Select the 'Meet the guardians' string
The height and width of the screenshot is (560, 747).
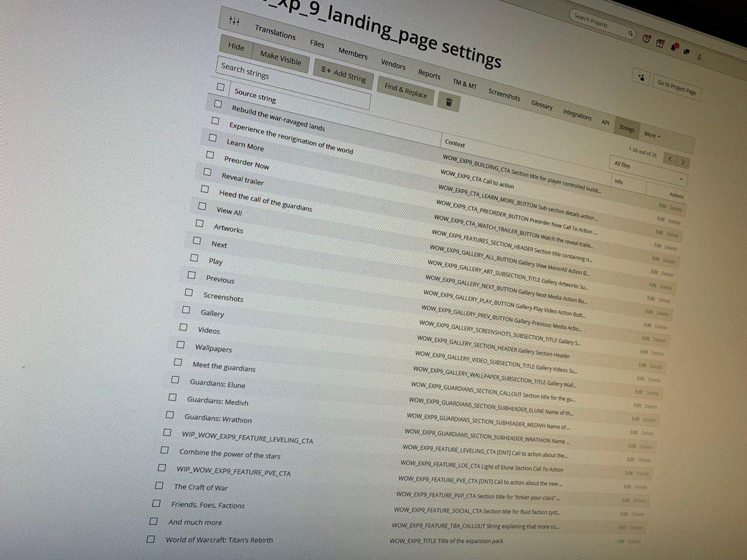click(x=223, y=366)
